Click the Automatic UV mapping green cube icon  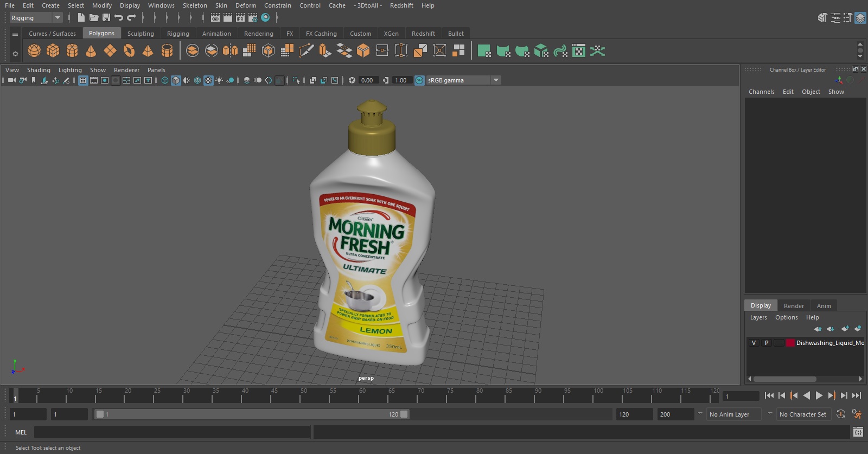[x=541, y=51]
